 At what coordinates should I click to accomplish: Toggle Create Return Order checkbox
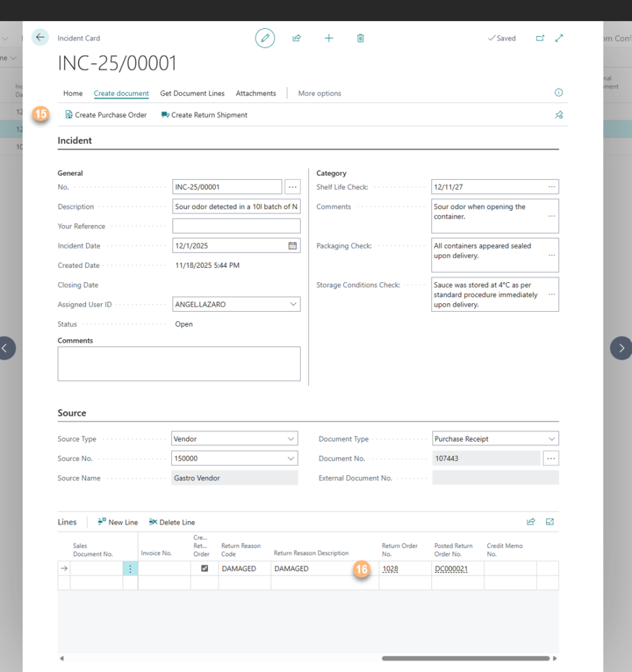tap(205, 568)
